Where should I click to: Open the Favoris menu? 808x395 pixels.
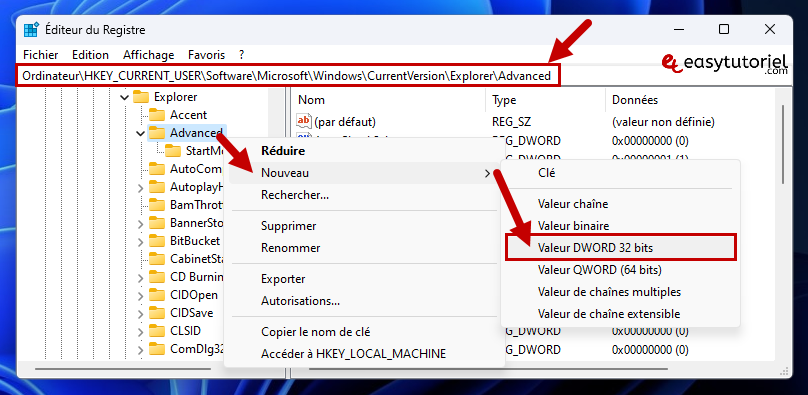(x=206, y=55)
